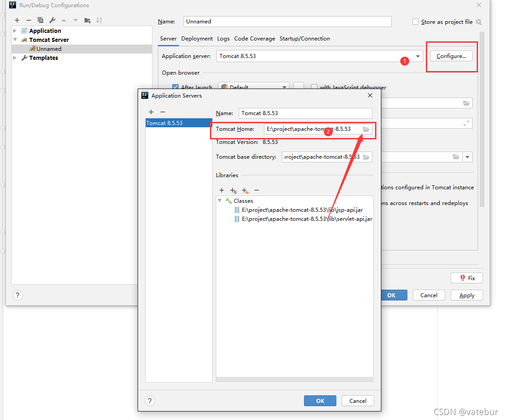Add new configuration with plus icon in Run/Debug window
The image size is (505, 420).
point(17,20)
